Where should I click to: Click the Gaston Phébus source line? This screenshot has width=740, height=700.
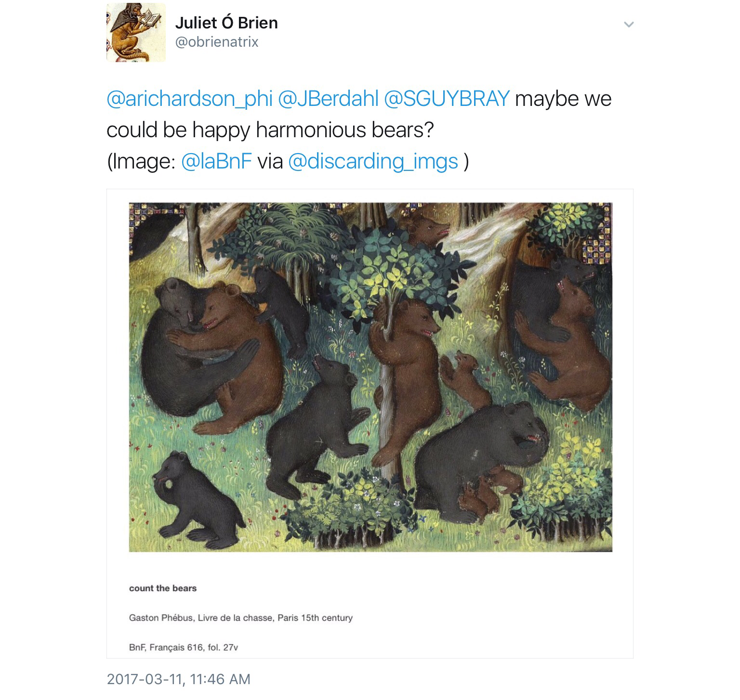pos(240,618)
